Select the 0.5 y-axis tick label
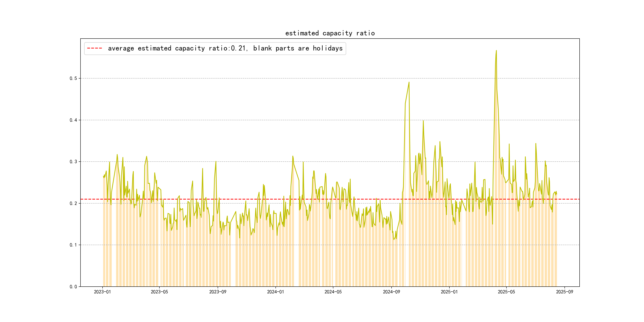Screen dimensions: 644x322 [73, 78]
